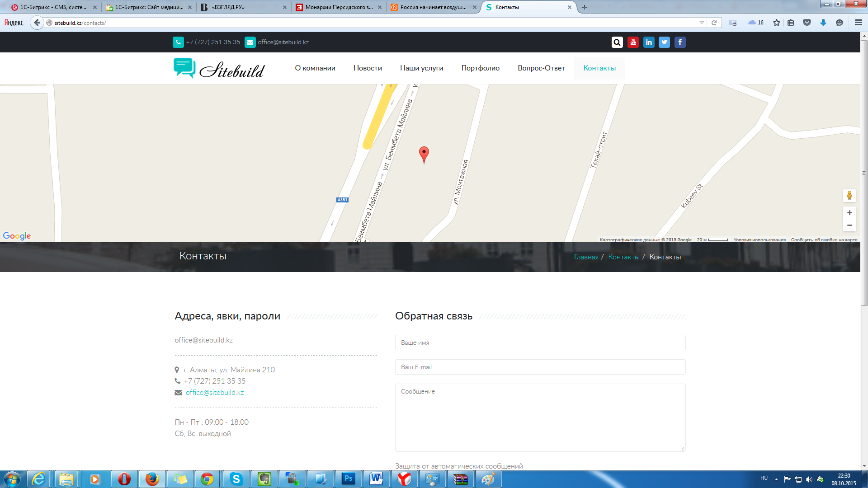The image size is (868, 488).
Task: Open Photoshop from the taskbar
Action: click(x=348, y=479)
